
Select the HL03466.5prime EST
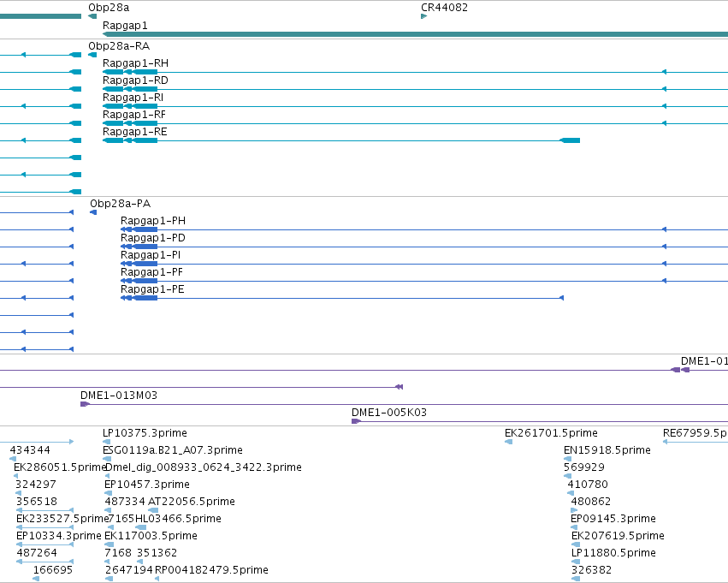tap(178, 520)
